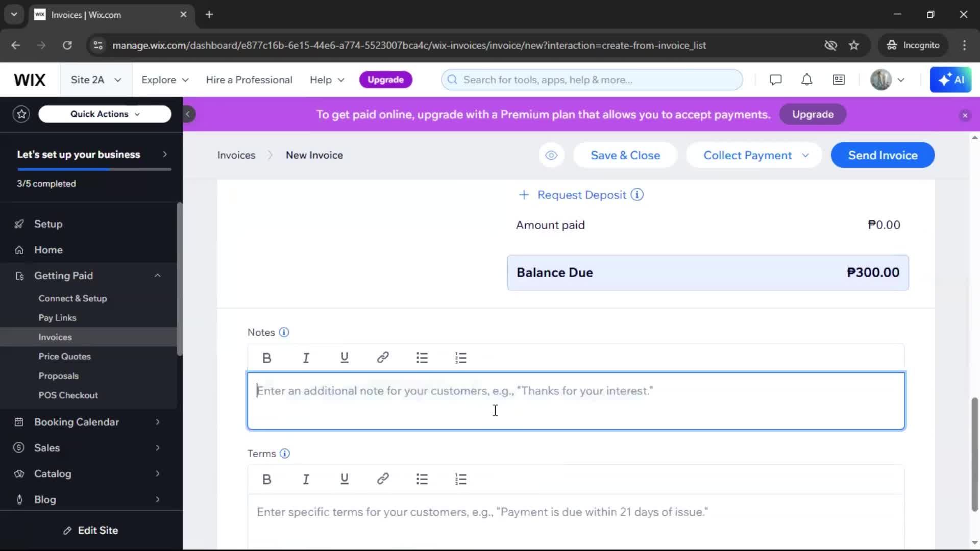Apply underline in Terms toolbar
980x551 pixels.
coord(345,480)
